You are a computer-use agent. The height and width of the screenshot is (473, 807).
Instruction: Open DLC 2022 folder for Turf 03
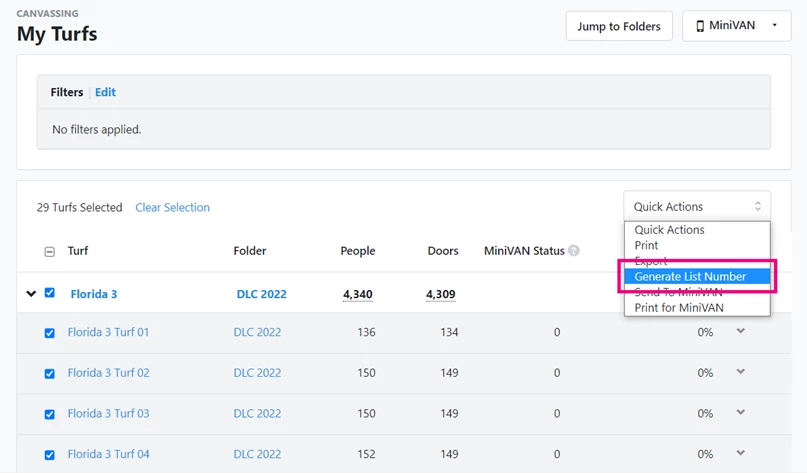[257, 414]
